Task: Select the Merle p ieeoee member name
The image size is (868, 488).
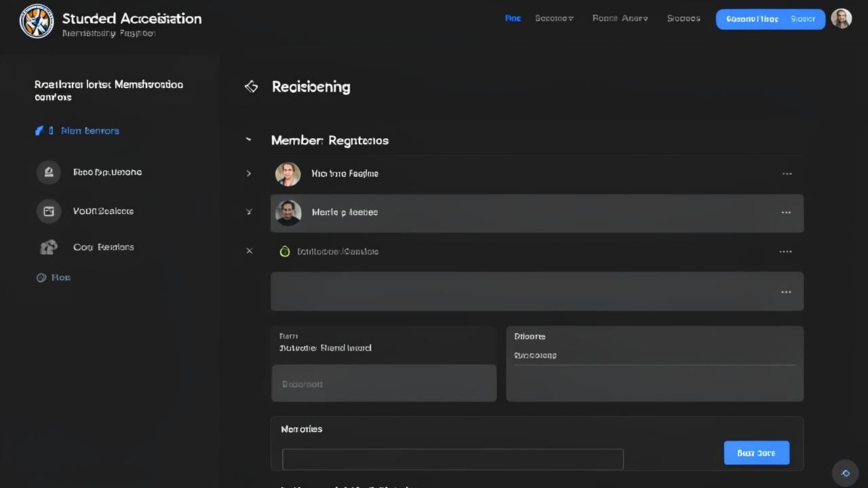Action: 344,212
